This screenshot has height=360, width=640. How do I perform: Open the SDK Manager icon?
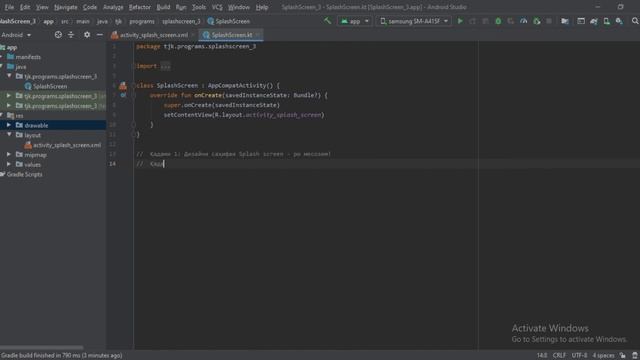click(620, 21)
